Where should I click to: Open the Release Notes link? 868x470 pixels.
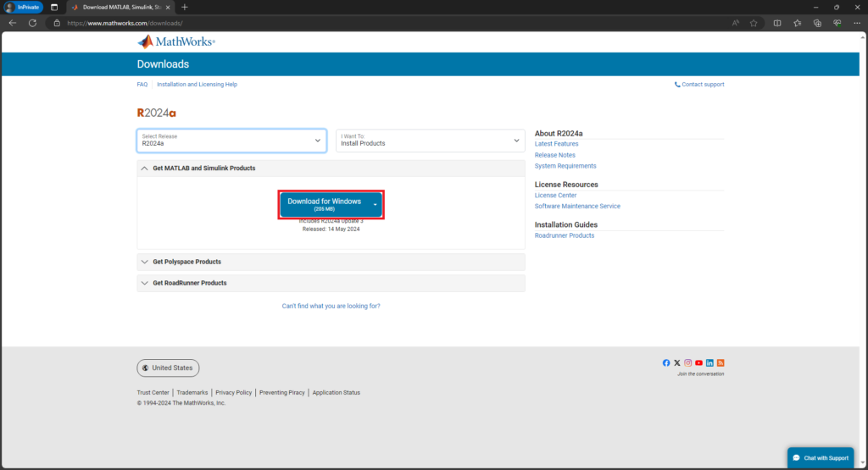tap(554, 155)
